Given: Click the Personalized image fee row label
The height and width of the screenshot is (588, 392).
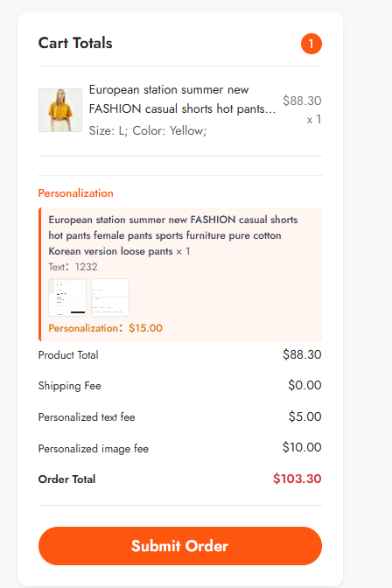Looking at the screenshot, I should coord(94,449).
